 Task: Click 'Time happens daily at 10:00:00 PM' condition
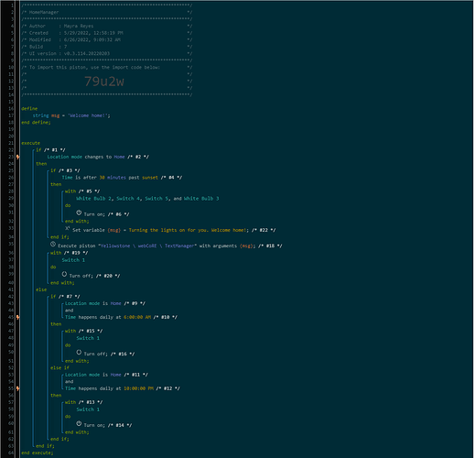click(109, 388)
